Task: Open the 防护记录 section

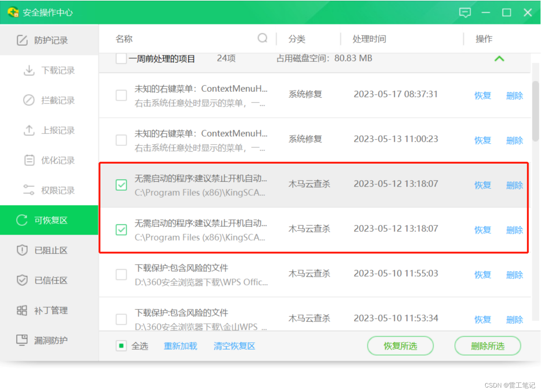Action: (x=49, y=40)
